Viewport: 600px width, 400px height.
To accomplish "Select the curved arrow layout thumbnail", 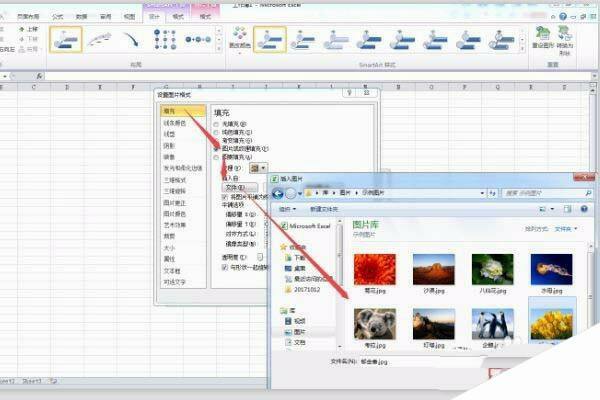I will pyautogui.click(x=132, y=39).
